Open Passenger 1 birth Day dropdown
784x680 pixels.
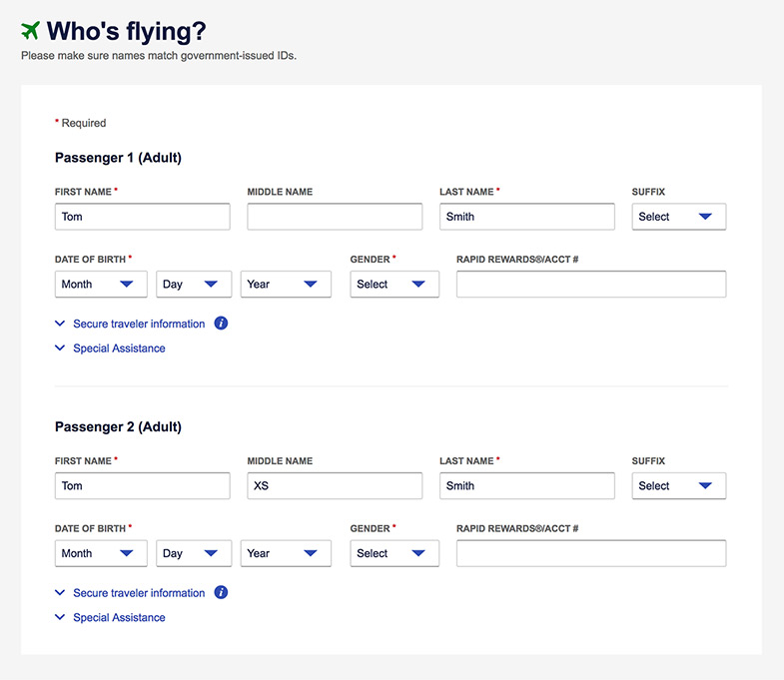[x=194, y=285]
